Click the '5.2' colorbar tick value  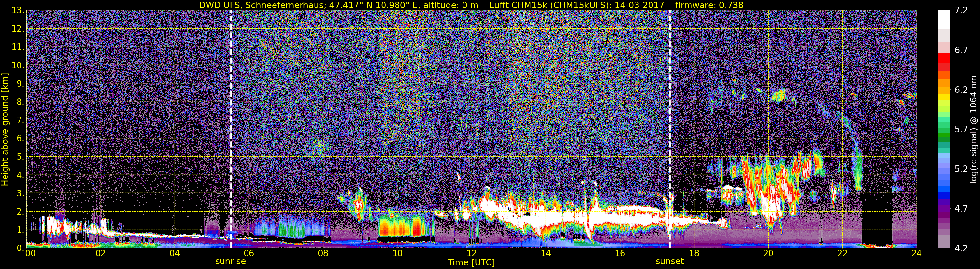[x=961, y=169]
